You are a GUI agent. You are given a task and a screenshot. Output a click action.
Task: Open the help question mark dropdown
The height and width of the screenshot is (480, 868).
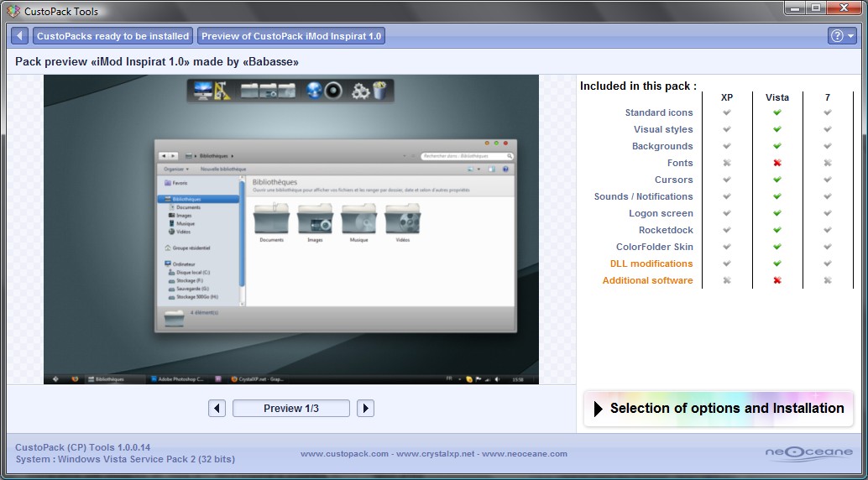(842, 36)
